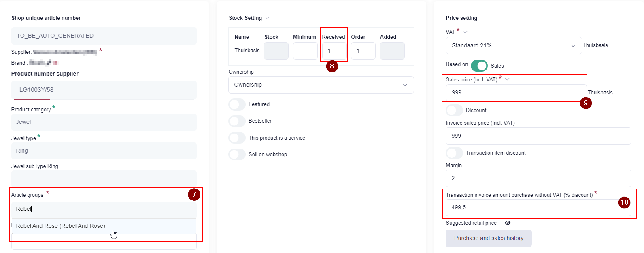Click the eye icon beside Suggested retail price

(x=508, y=223)
